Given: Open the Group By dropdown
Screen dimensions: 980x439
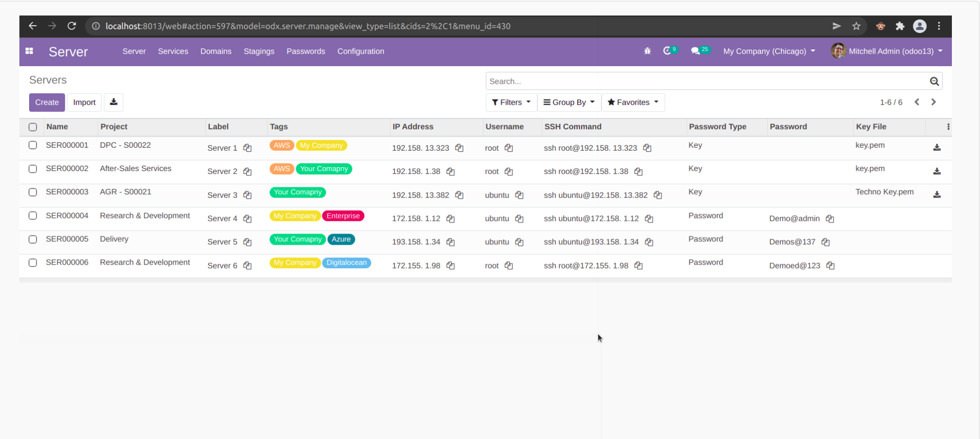Looking at the screenshot, I should (x=569, y=102).
